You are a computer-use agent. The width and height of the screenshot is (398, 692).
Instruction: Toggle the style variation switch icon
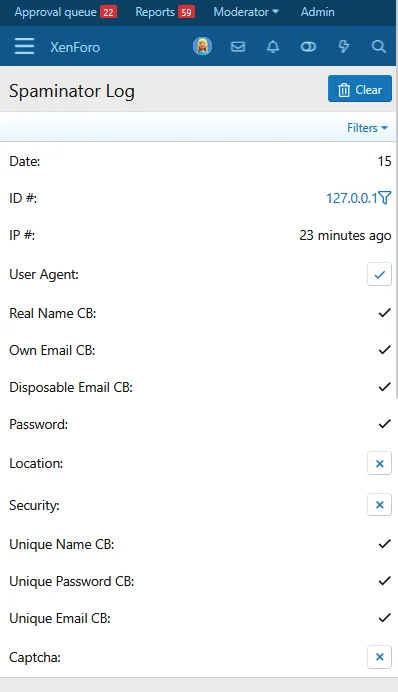pos(308,46)
